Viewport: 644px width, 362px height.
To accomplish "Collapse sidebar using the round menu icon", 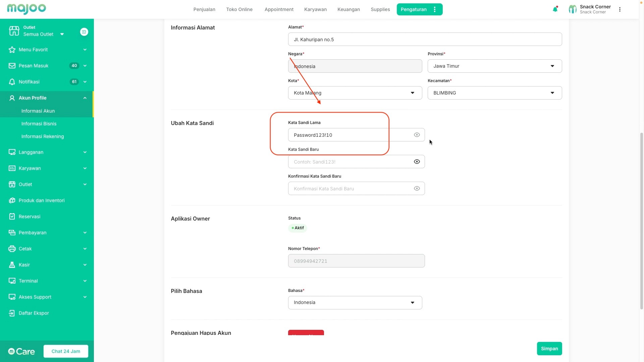I will click(84, 32).
